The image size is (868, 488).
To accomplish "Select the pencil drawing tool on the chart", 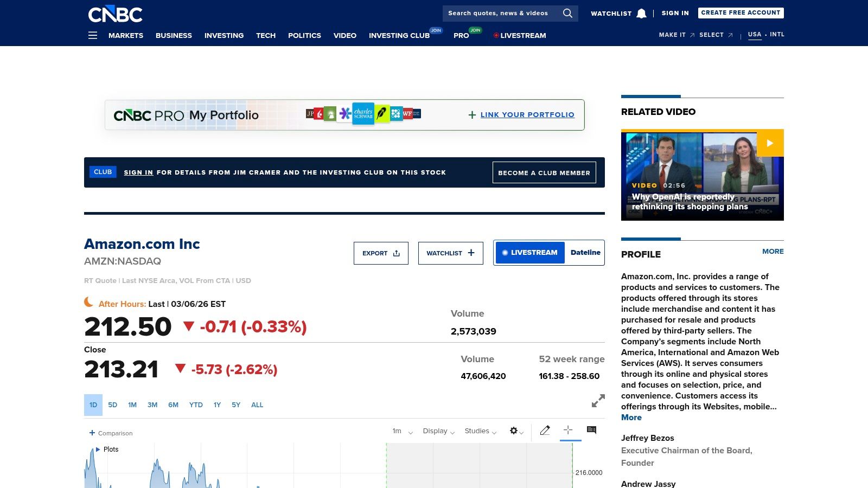I will coord(545,430).
